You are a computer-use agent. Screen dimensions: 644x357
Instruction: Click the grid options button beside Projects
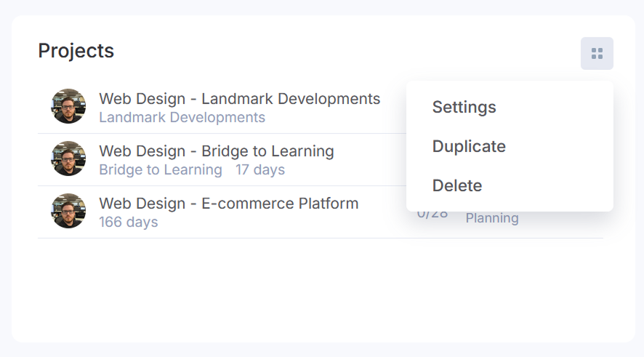click(597, 54)
